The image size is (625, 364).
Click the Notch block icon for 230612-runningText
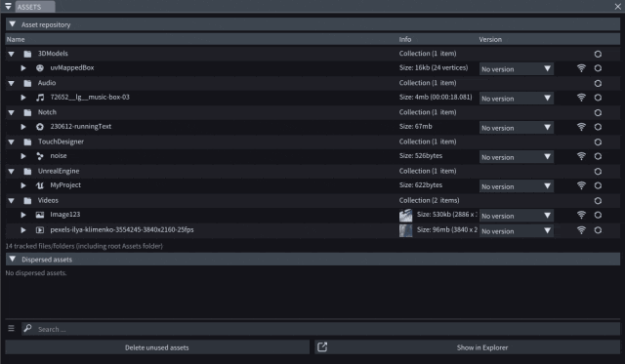[40, 127]
